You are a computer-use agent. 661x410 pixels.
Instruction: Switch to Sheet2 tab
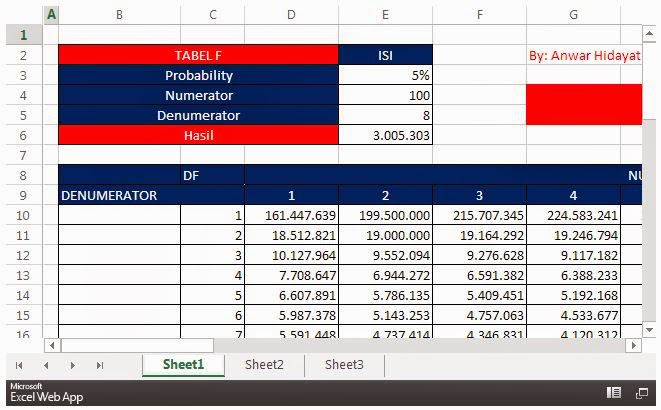[x=264, y=365]
